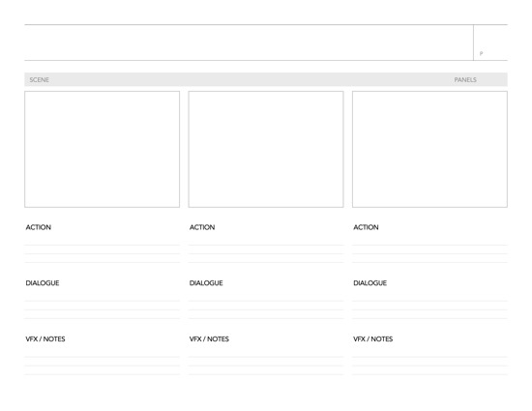The height and width of the screenshot is (411, 532).
Task: Click the DIALOGUE label in the third column
Action: click(369, 282)
